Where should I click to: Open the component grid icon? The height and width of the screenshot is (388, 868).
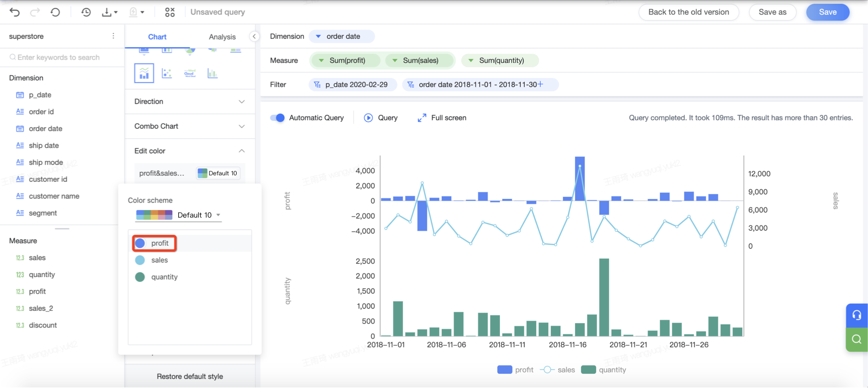coord(170,12)
